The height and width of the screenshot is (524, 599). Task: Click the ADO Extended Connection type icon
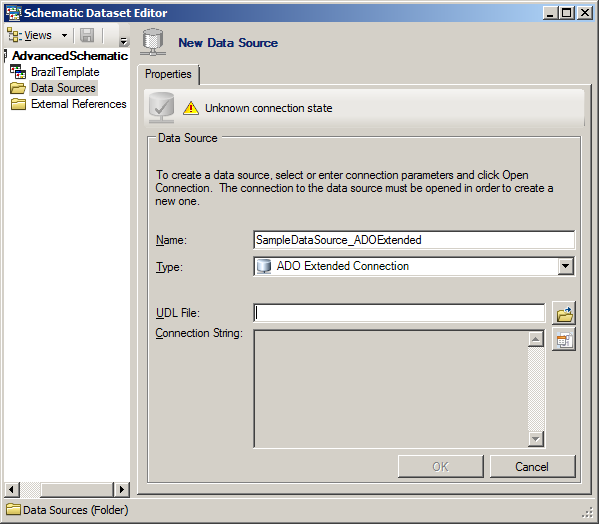tap(264, 266)
